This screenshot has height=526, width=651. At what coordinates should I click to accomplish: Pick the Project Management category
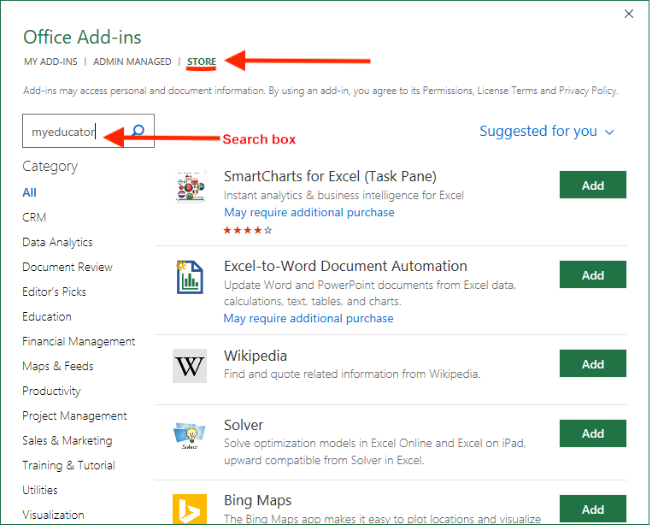click(74, 416)
